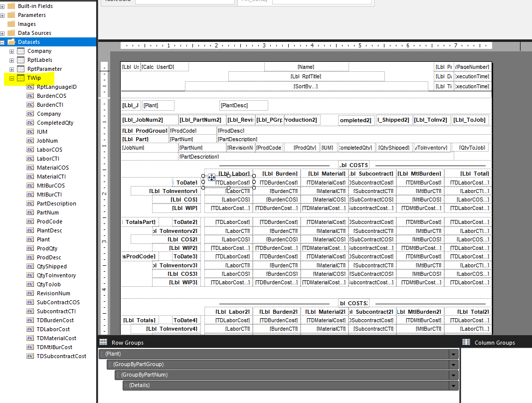Screen dimensions: 532x403
Task: Click the QtyToInventory field icon
Action: click(x=30, y=275)
